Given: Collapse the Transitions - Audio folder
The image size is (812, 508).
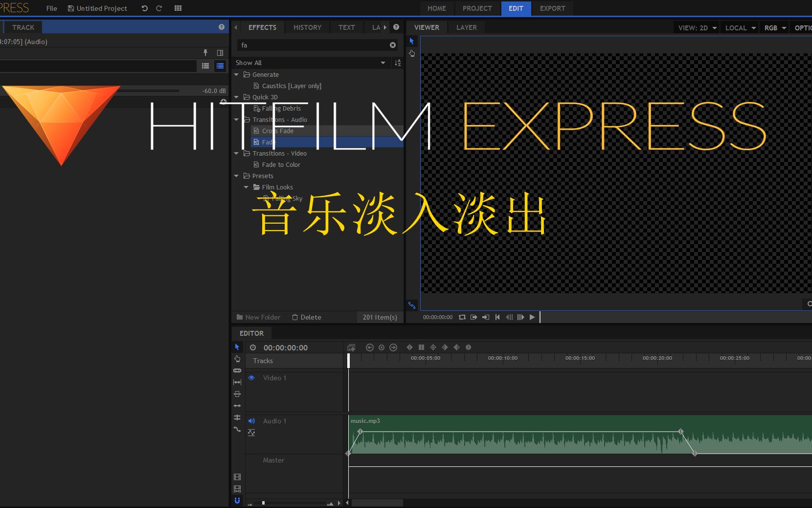Looking at the screenshot, I should tap(237, 119).
